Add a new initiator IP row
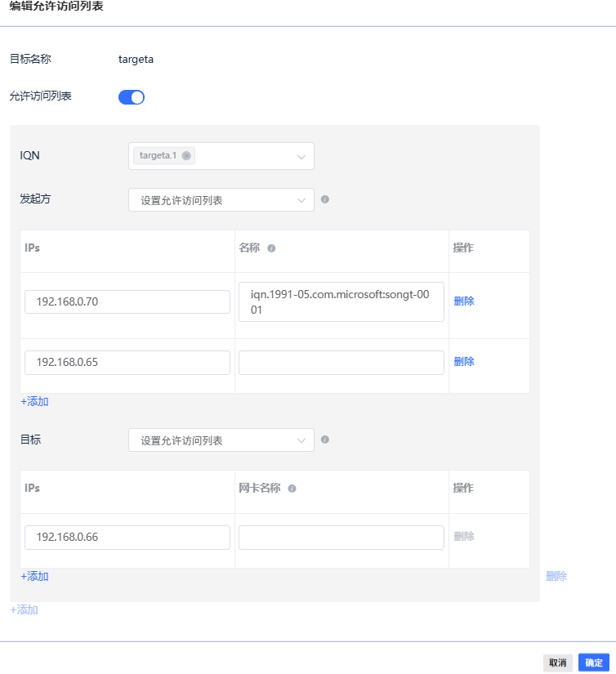This screenshot has width=616, height=674. tap(34, 402)
